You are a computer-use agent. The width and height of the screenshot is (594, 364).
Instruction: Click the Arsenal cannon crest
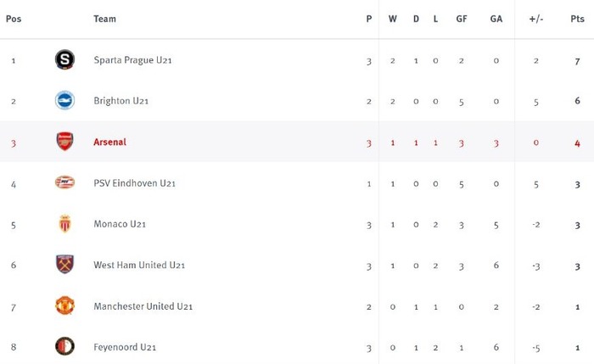64,142
